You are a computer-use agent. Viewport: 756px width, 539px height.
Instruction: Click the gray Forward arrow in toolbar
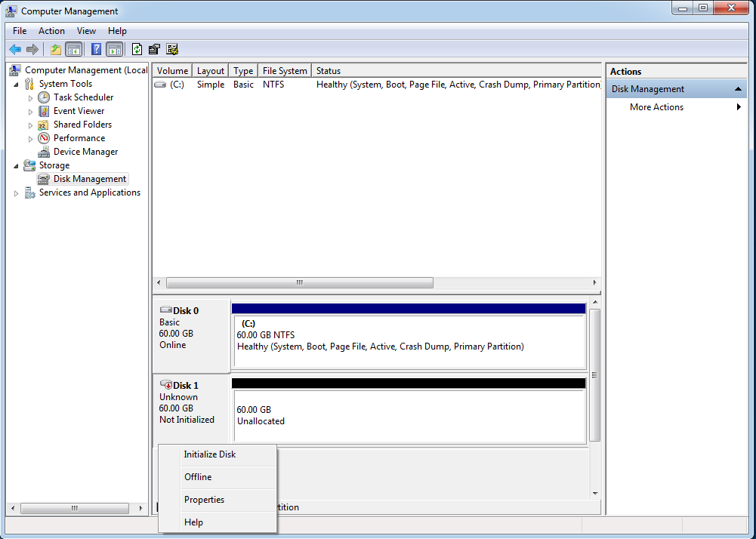coord(32,49)
